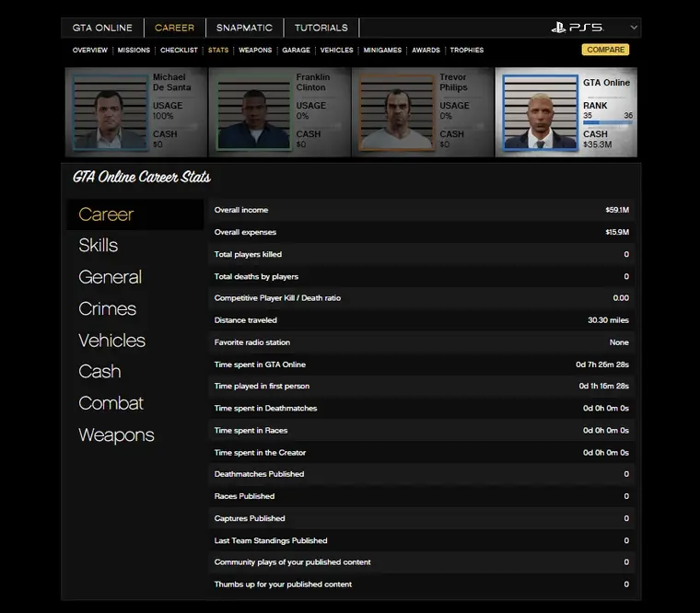
Task: Open the Tutorials tab
Action: pyautogui.click(x=321, y=28)
